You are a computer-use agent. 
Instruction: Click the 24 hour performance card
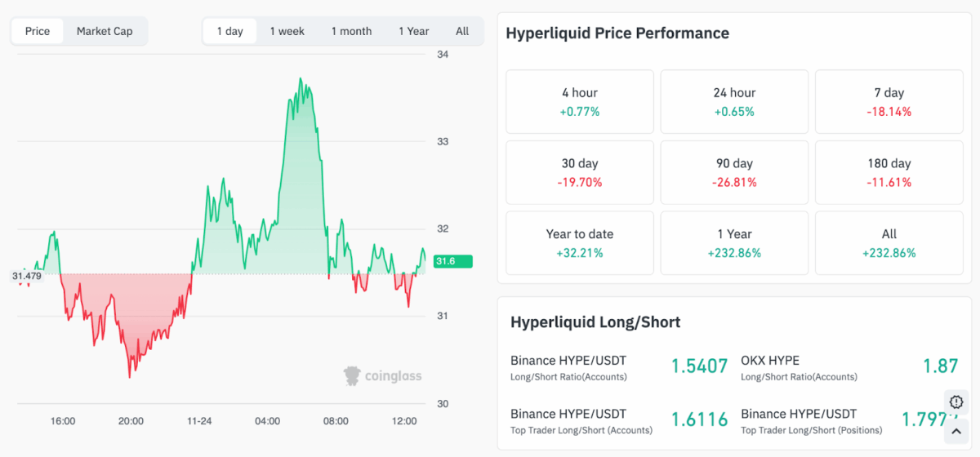pos(734,101)
